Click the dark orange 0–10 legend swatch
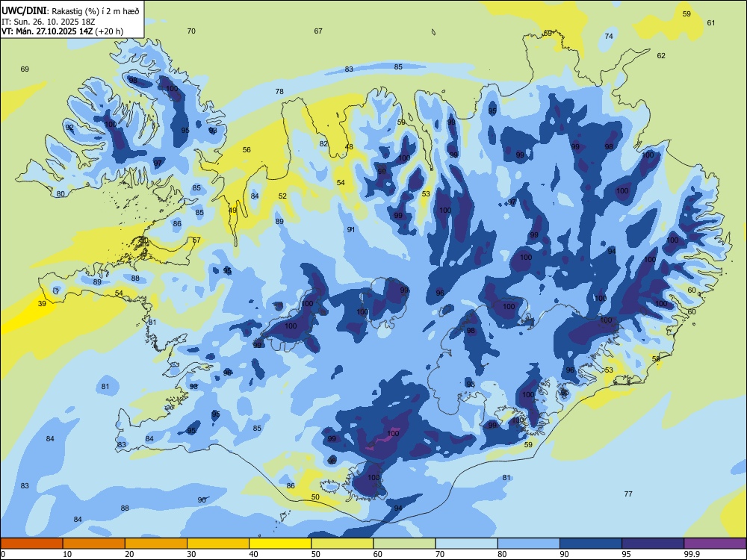747x560 pixels. (31, 544)
